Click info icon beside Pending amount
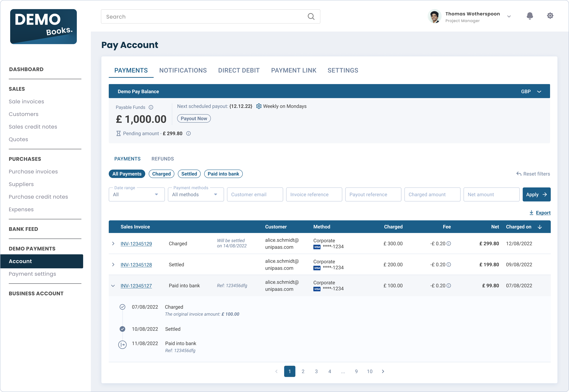 point(188,133)
